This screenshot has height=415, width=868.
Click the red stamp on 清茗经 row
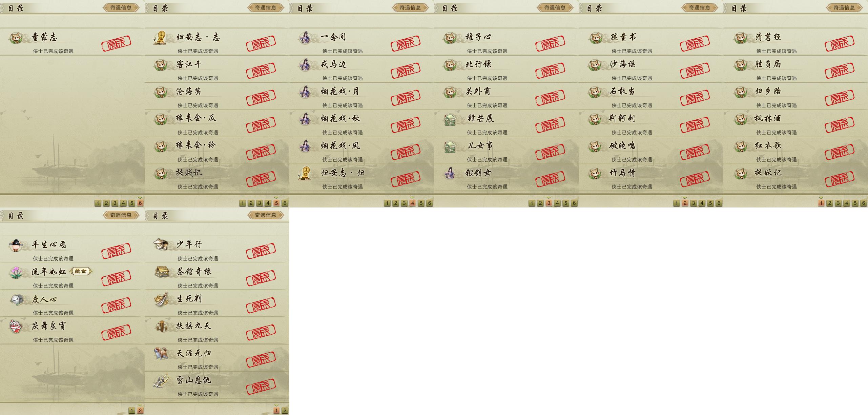pos(840,43)
